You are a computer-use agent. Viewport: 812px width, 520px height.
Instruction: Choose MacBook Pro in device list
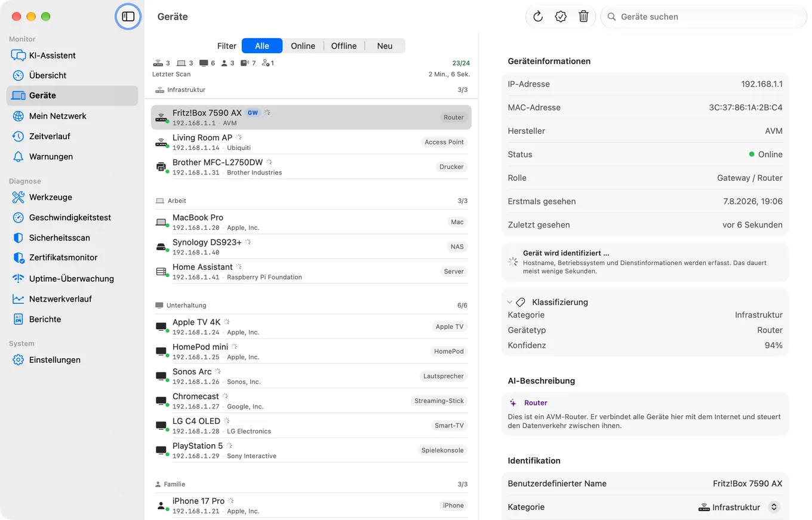click(311, 222)
